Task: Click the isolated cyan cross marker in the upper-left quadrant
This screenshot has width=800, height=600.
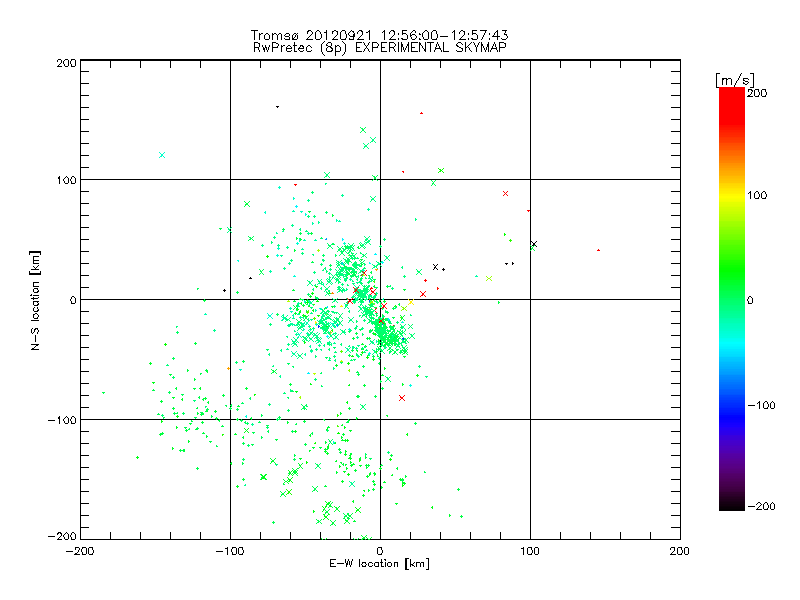Action: (162, 155)
